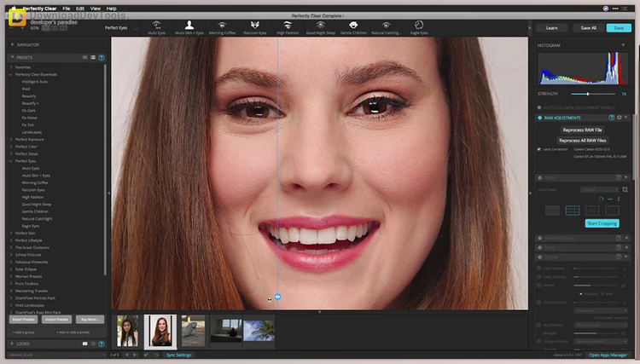Expand the Looks panel
Viewport: 640px width, 364px height.
(12, 344)
